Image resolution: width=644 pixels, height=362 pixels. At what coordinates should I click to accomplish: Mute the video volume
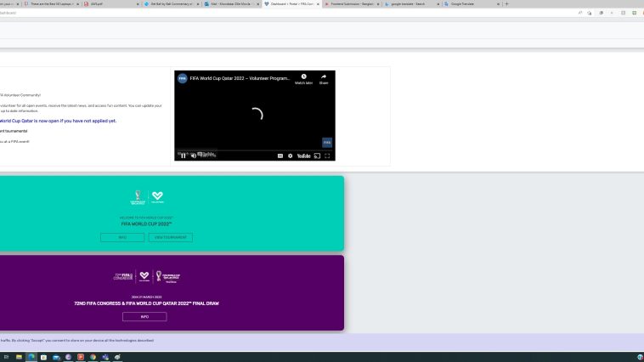click(193, 156)
